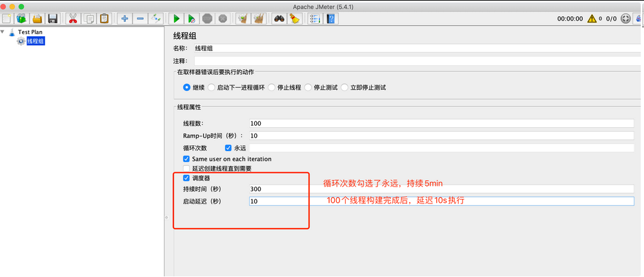Paste from the clipboard icon

click(x=105, y=19)
